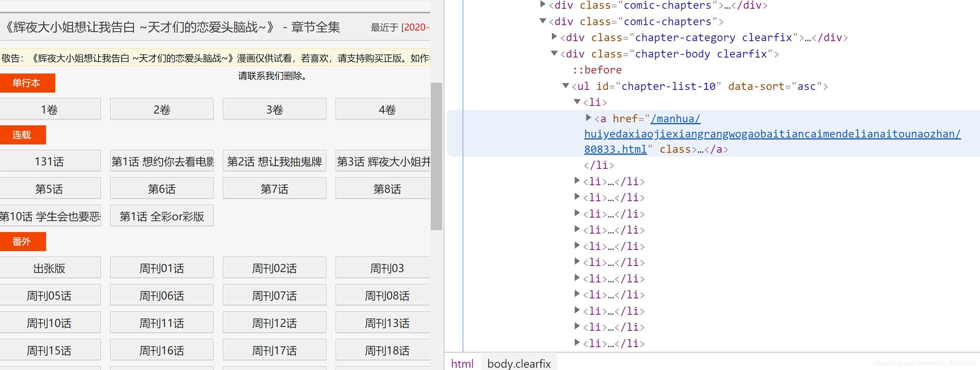Open chapter 131话
This screenshot has height=370, width=980.
tap(50, 161)
